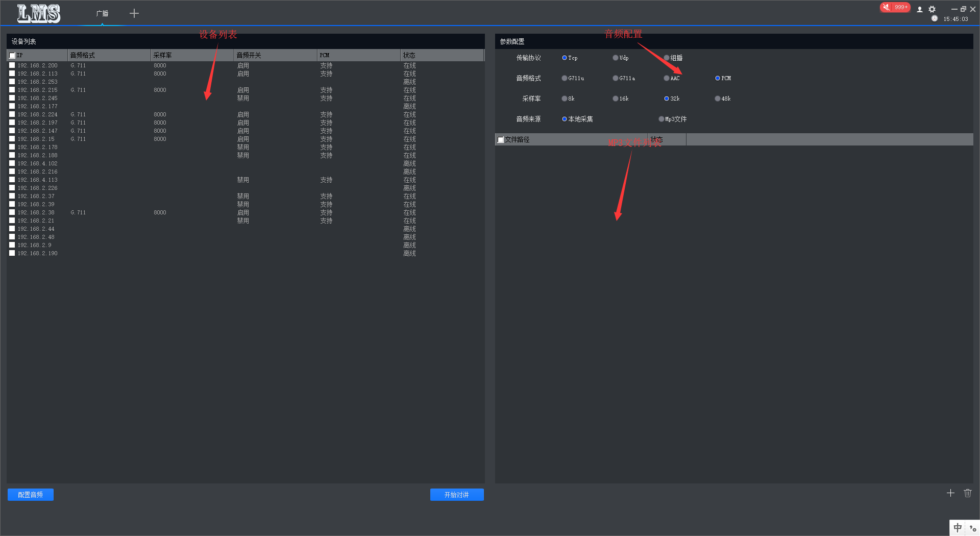Select Mp3文件 as audio source
Viewport: 980px width, 536px height.
click(x=661, y=119)
